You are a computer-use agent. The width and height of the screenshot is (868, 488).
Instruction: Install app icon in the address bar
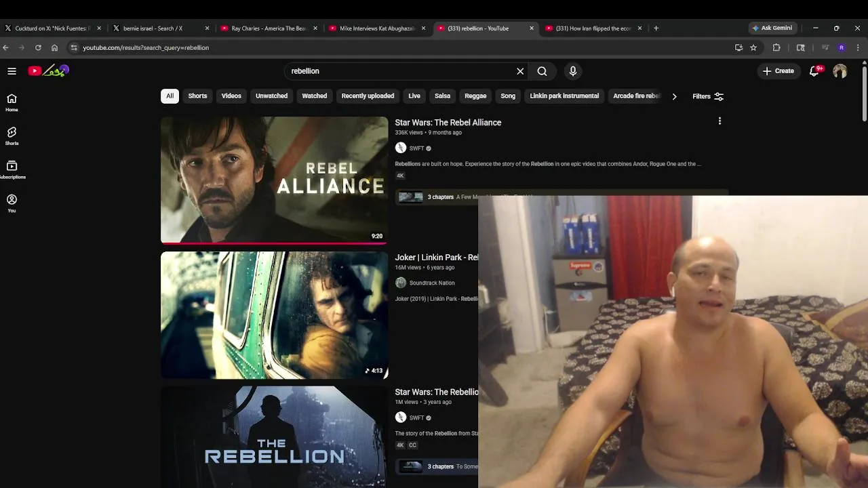738,47
